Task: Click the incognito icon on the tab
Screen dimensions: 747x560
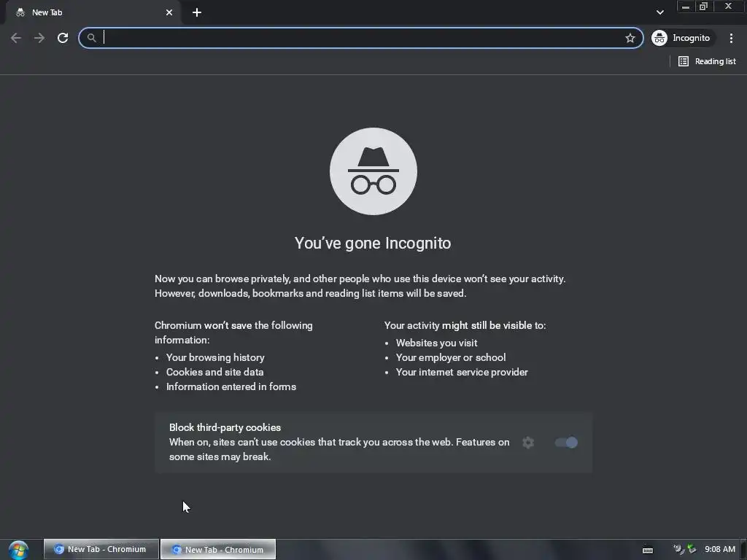Action: point(20,12)
